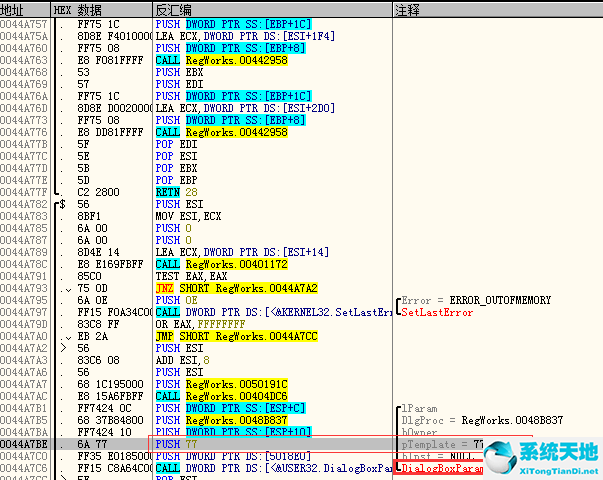
Task: Click PUSH RegWorks.0050191C instruction
Action: [218, 383]
